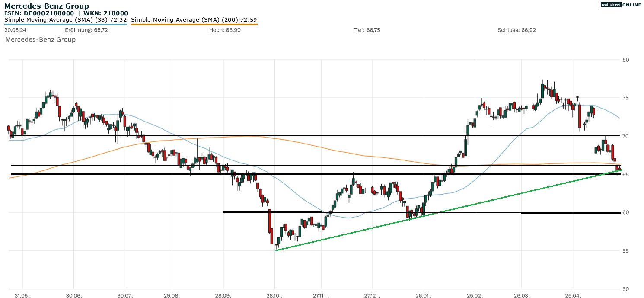
Task: Toggle the Simple Moving Average (38) legend
Action: tap(65, 19)
